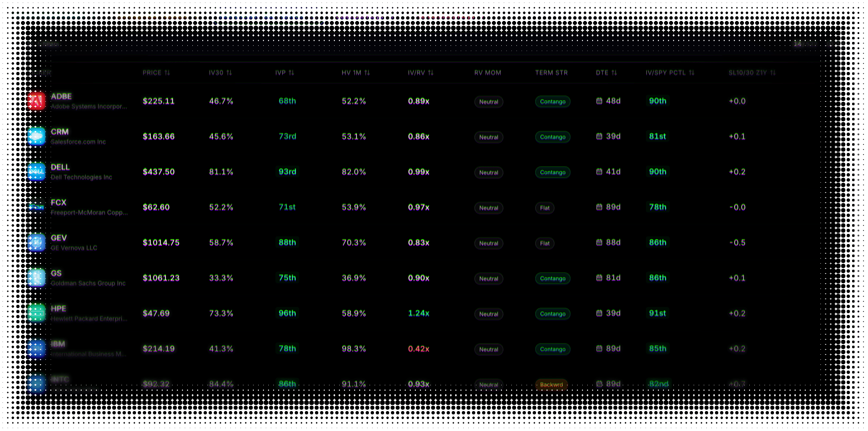This screenshot has height=431, width=868.
Task: Select the Salesforce cloud logo
Action: pyautogui.click(x=37, y=136)
